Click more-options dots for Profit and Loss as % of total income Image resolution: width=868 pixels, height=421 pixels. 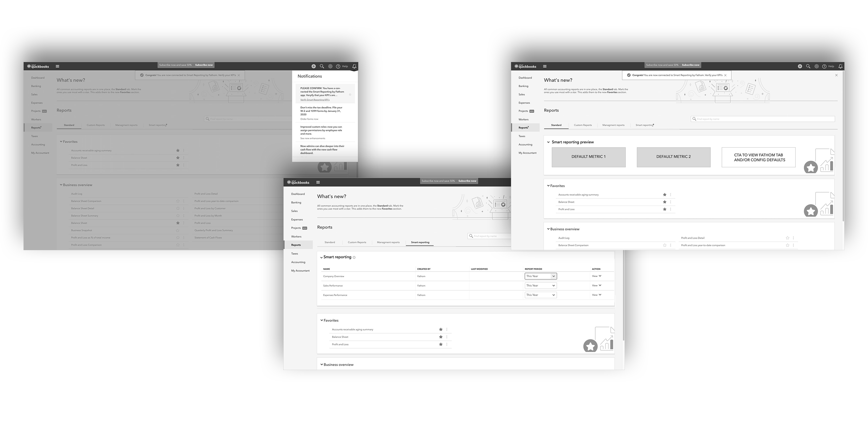click(184, 238)
